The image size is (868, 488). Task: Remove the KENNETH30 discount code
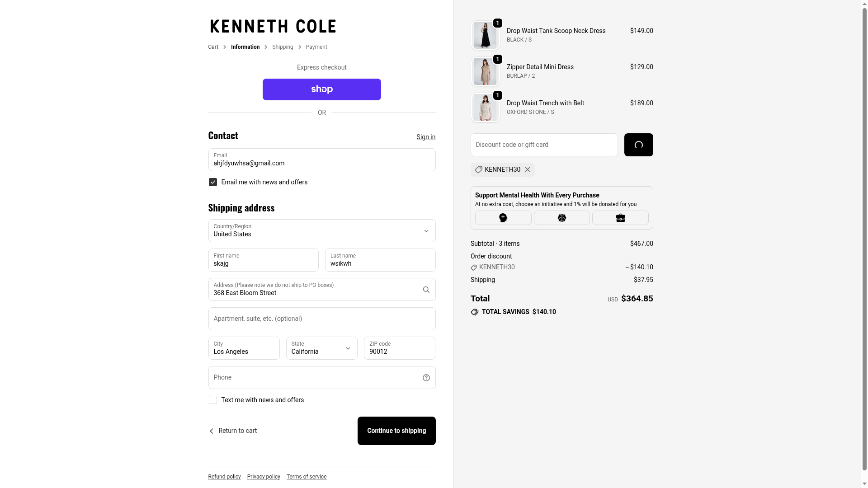coord(528,169)
